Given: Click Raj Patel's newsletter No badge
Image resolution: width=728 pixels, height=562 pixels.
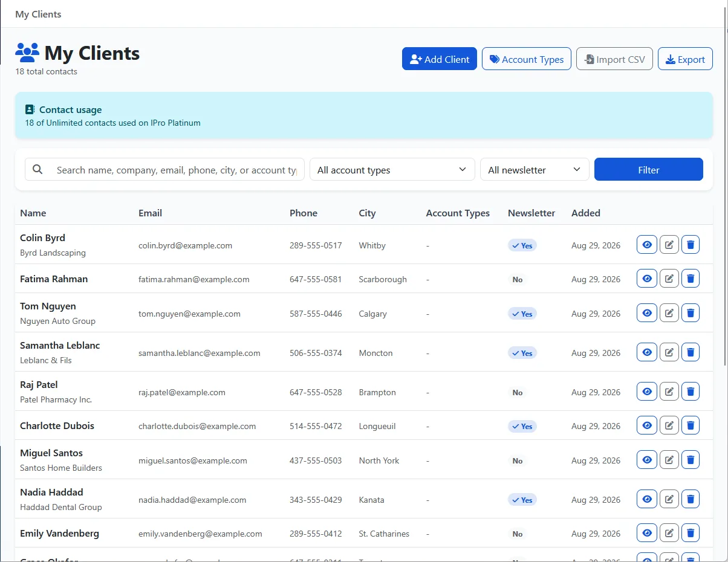Looking at the screenshot, I should tap(518, 392).
